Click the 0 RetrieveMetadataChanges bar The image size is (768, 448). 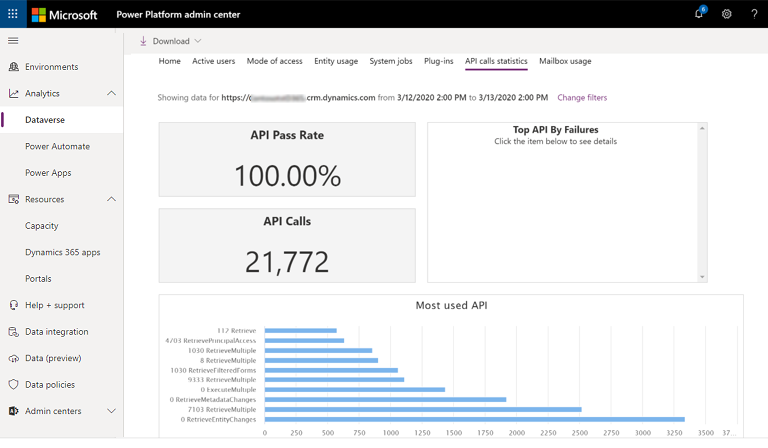click(x=385, y=400)
